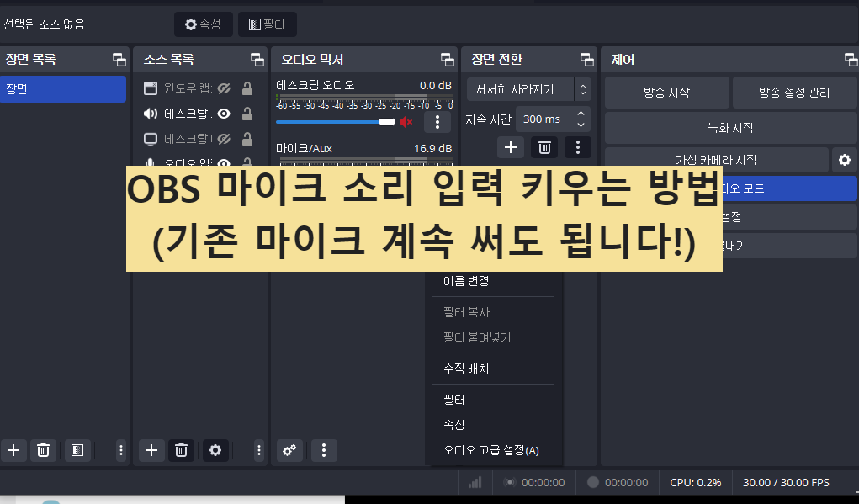
Task: Unlock the 데스크탑 audio source with speaker icon
Action: (247, 114)
